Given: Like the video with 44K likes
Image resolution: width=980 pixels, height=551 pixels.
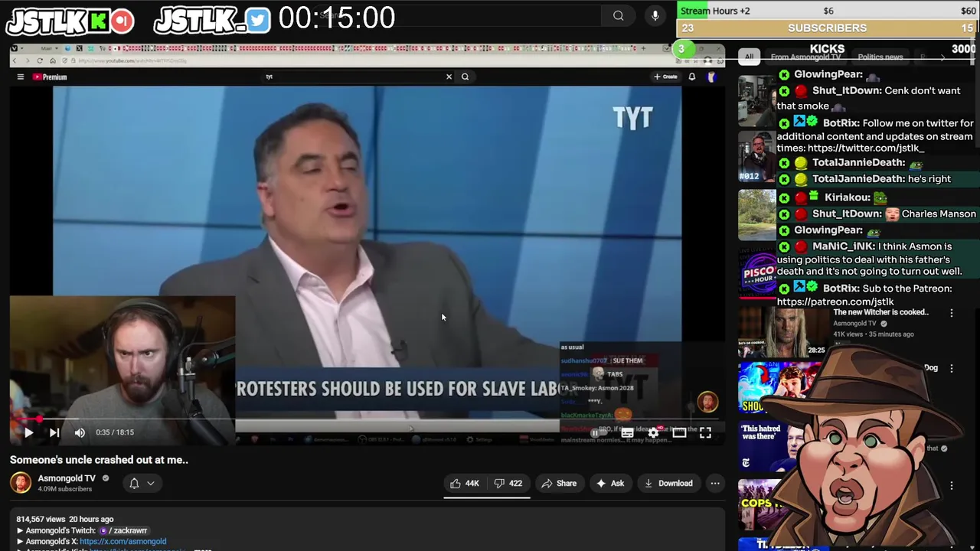Looking at the screenshot, I should (x=465, y=483).
